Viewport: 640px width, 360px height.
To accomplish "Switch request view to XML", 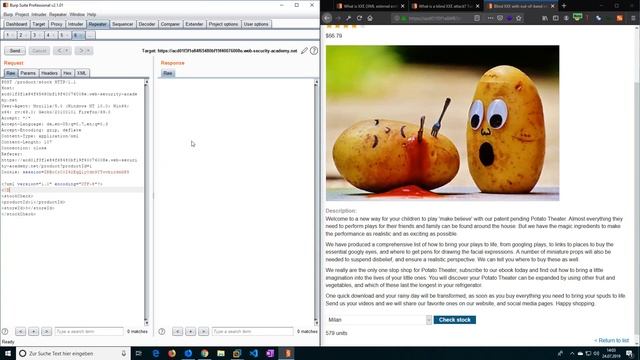I will click(82, 73).
